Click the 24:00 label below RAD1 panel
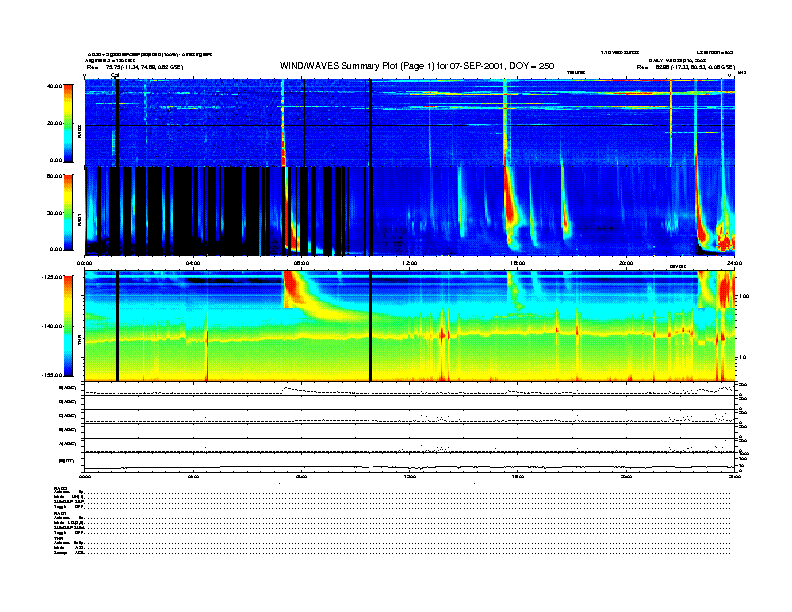792x612 pixels. tap(734, 263)
